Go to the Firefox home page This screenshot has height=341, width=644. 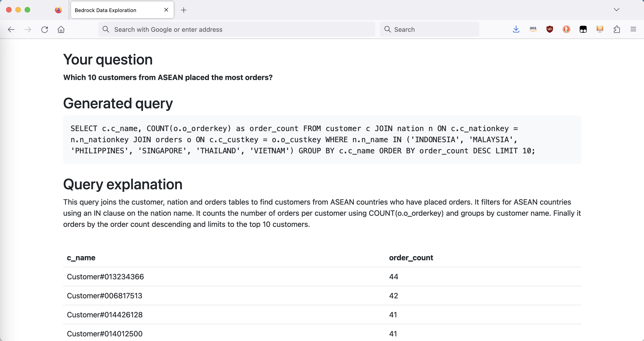point(61,29)
